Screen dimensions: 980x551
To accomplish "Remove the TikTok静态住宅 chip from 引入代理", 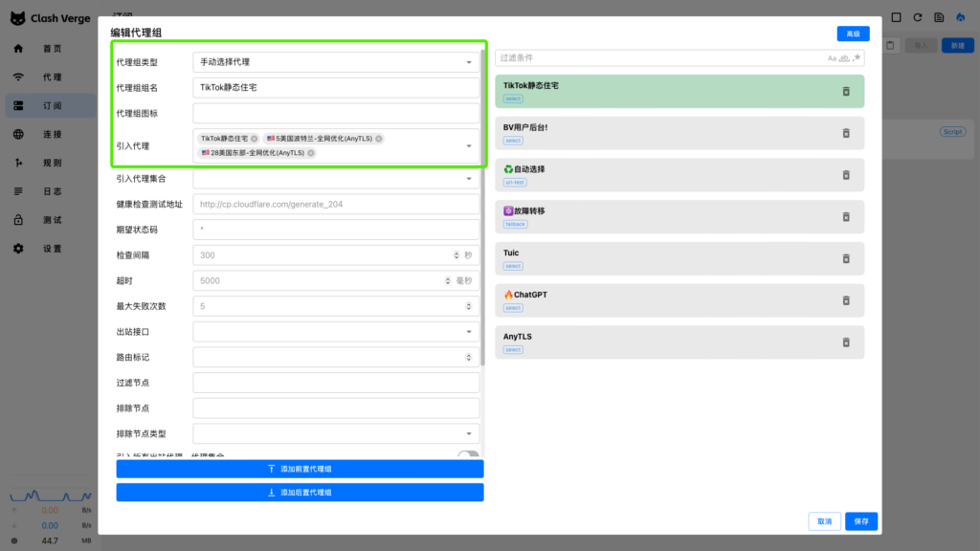I will pyautogui.click(x=254, y=139).
